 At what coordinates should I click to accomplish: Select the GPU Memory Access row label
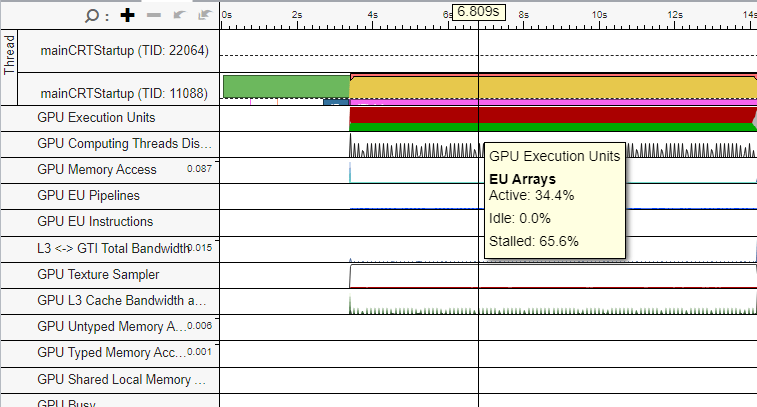click(97, 170)
